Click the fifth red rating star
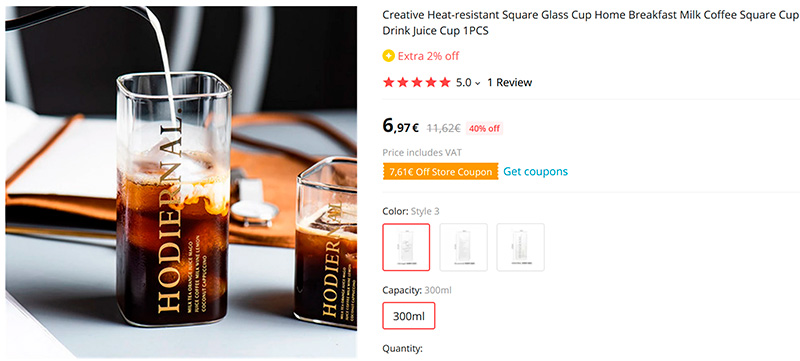 tap(445, 83)
